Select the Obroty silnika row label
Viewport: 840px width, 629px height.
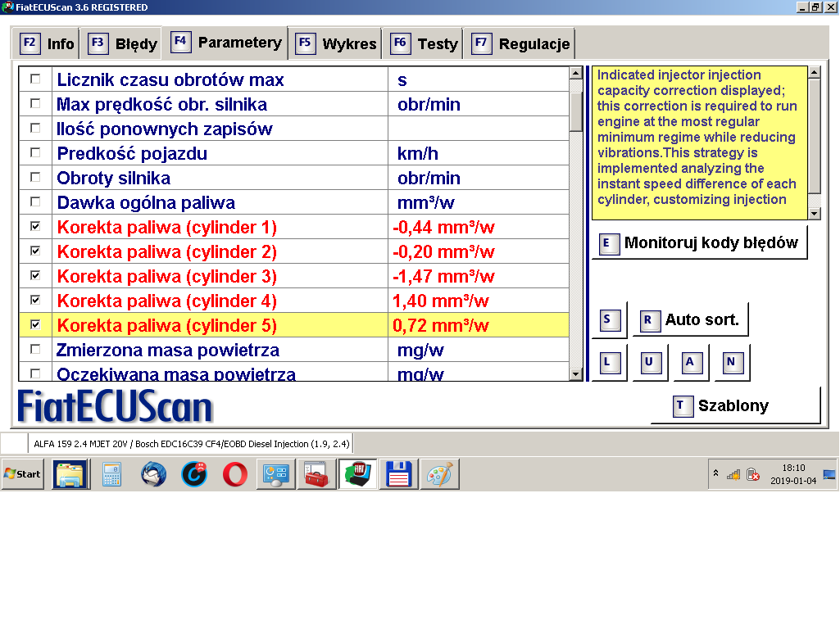(x=114, y=179)
